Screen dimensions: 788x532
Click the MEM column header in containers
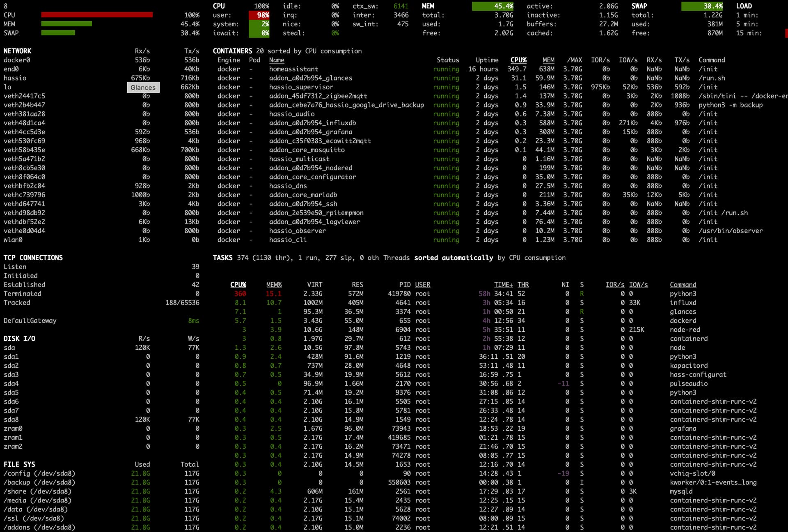pos(548,60)
